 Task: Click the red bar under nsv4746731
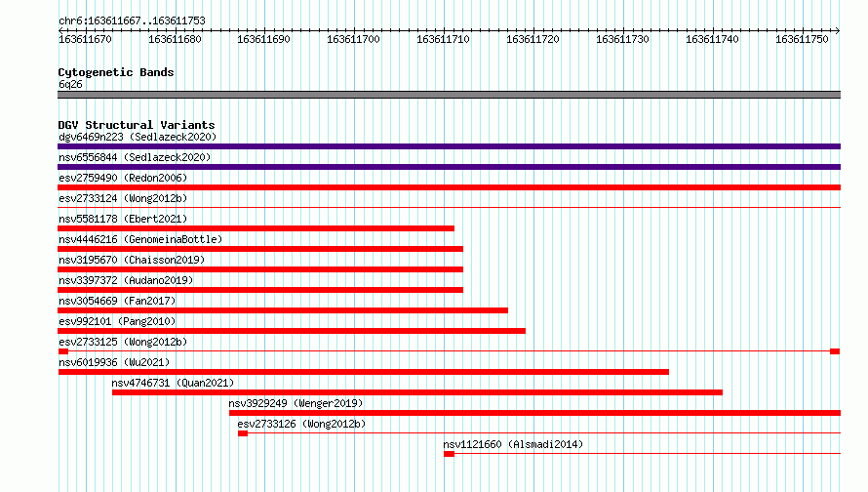pyautogui.click(x=417, y=392)
